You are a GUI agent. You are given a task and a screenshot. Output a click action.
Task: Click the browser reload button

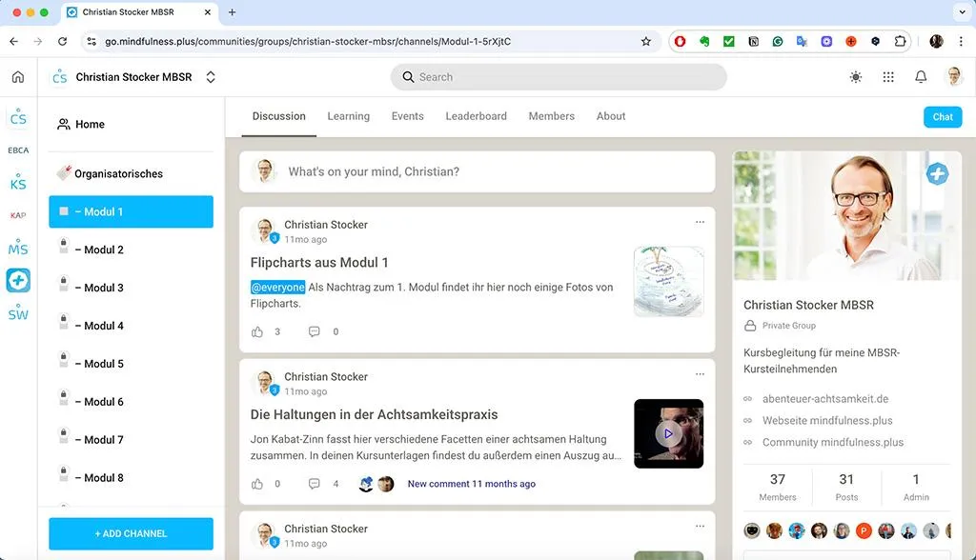(62, 41)
